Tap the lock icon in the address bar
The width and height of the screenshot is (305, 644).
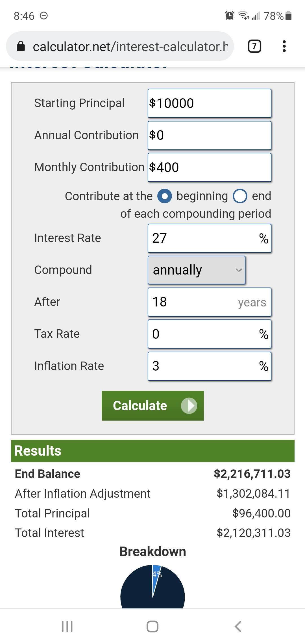pyautogui.click(x=21, y=46)
